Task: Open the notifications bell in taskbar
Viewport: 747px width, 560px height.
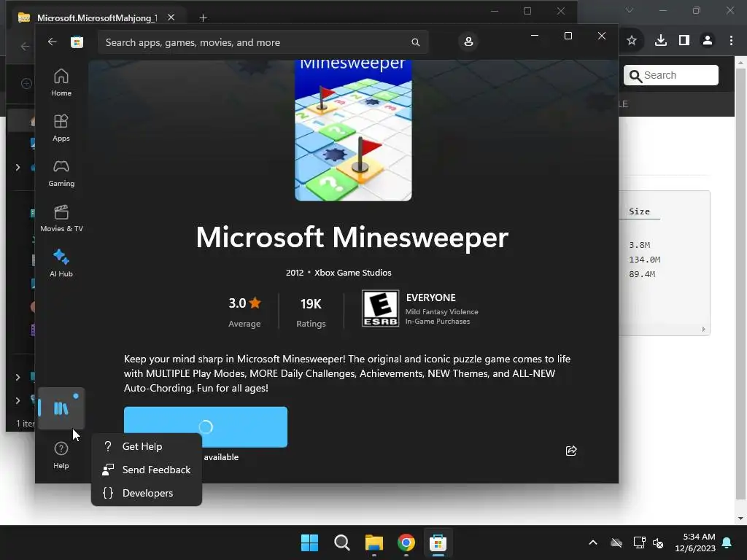Action: (727, 542)
